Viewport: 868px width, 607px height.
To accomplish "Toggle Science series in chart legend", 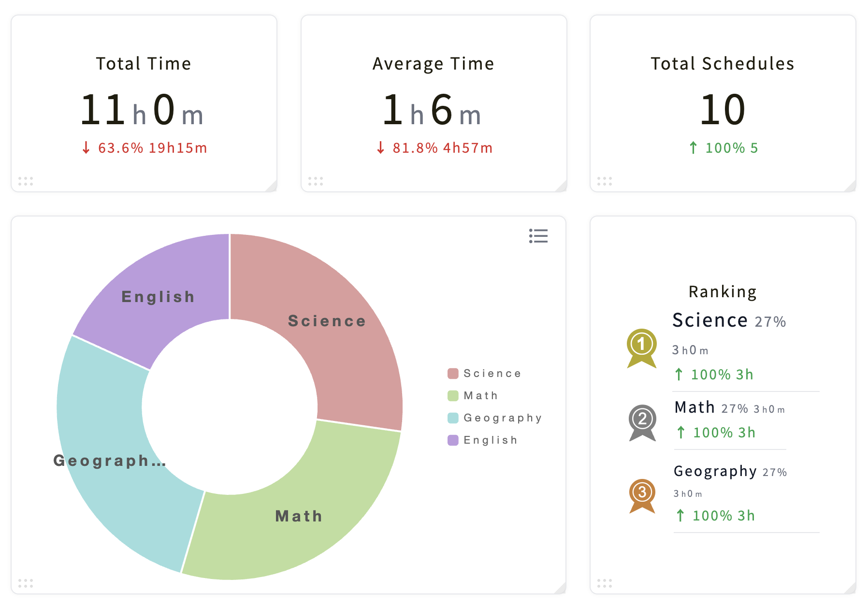I will point(485,374).
